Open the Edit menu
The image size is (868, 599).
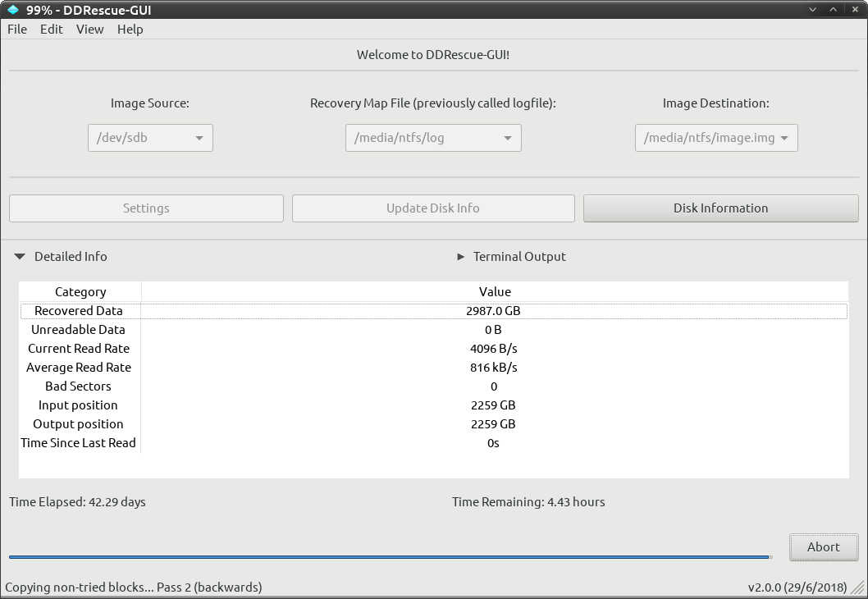52,30
